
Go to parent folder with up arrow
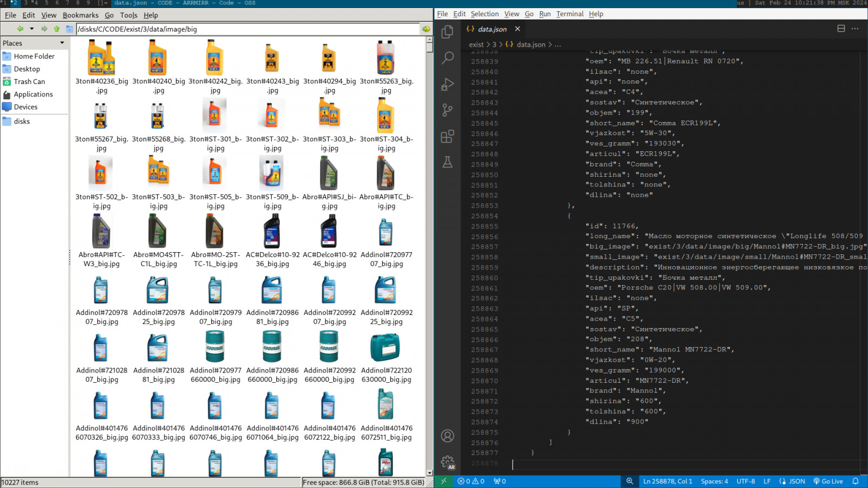pos(56,29)
